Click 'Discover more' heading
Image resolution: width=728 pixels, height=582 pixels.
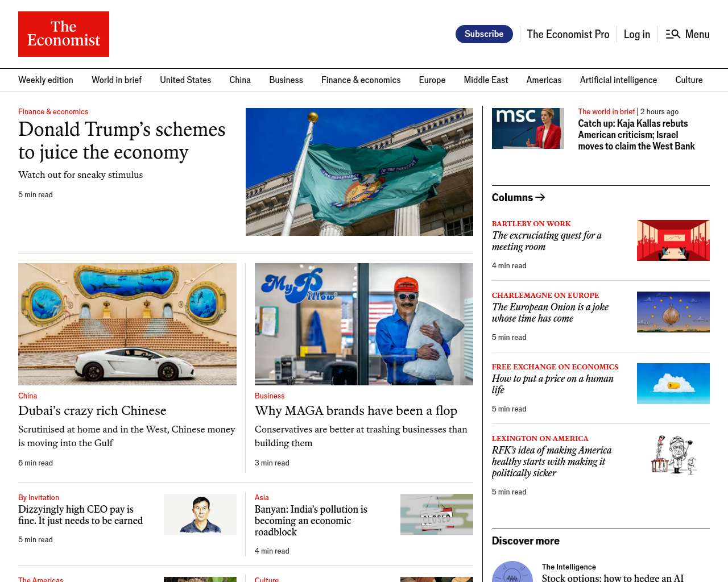pos(526,541)
